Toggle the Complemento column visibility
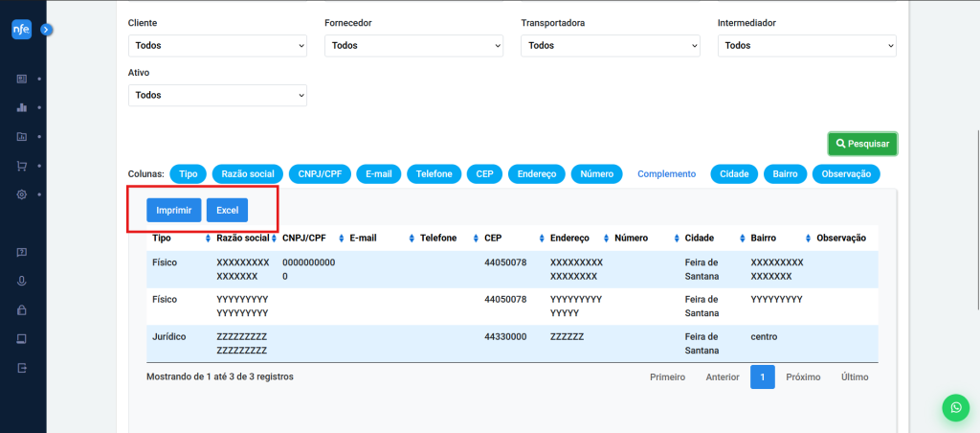The height and width of the screenshot is (433, 980). 666,174
